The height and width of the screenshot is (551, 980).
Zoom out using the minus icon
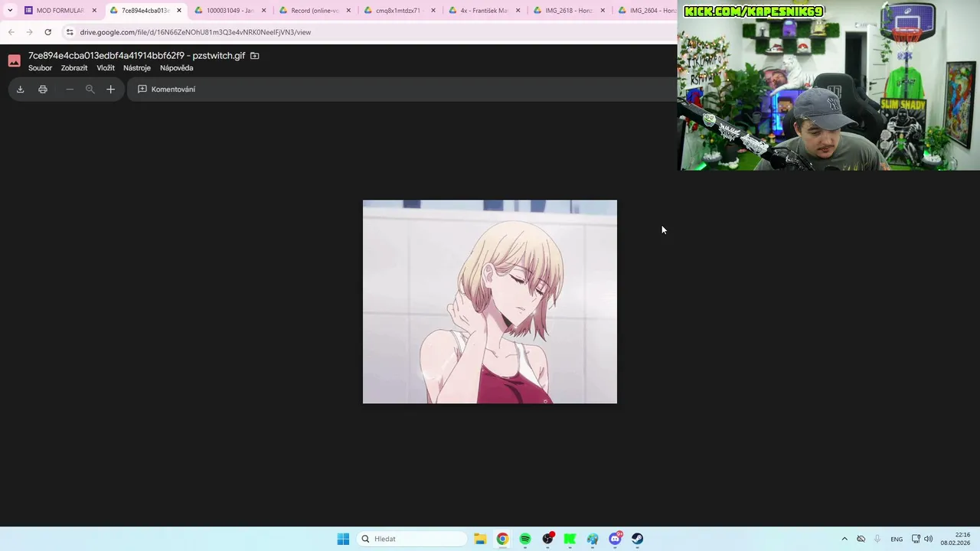coord(70,90)
